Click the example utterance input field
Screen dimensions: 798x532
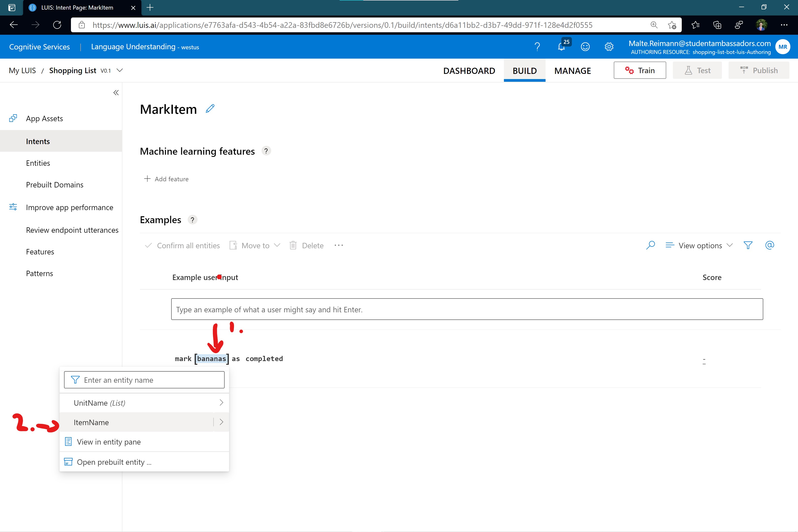467,309
